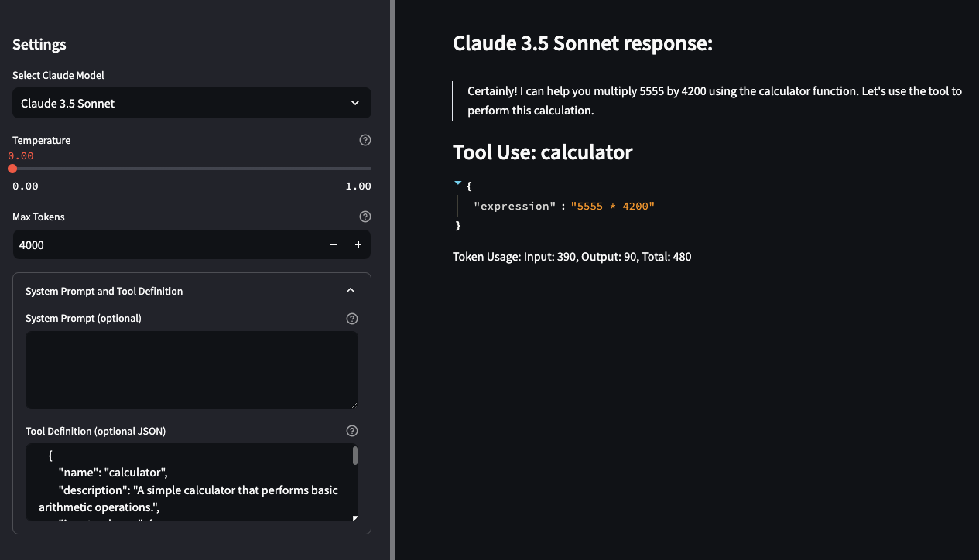
Task: Click the Tool Definition help icon
Action: tap(352, 431)
